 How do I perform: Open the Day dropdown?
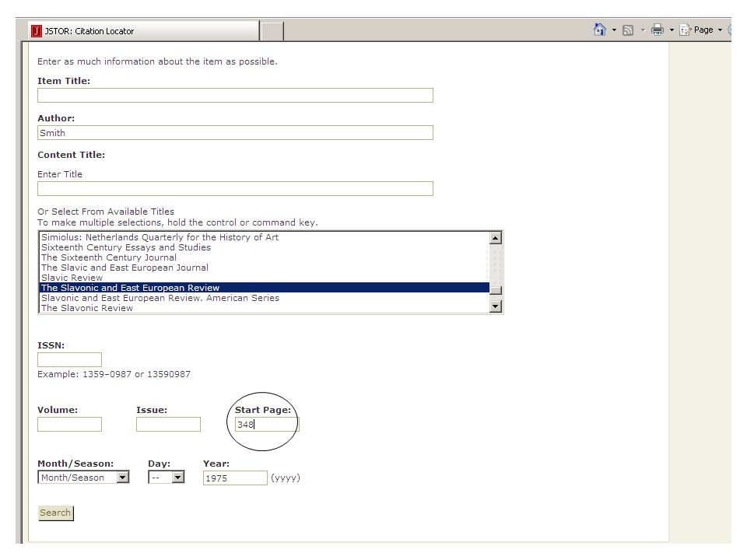point(167,477)
